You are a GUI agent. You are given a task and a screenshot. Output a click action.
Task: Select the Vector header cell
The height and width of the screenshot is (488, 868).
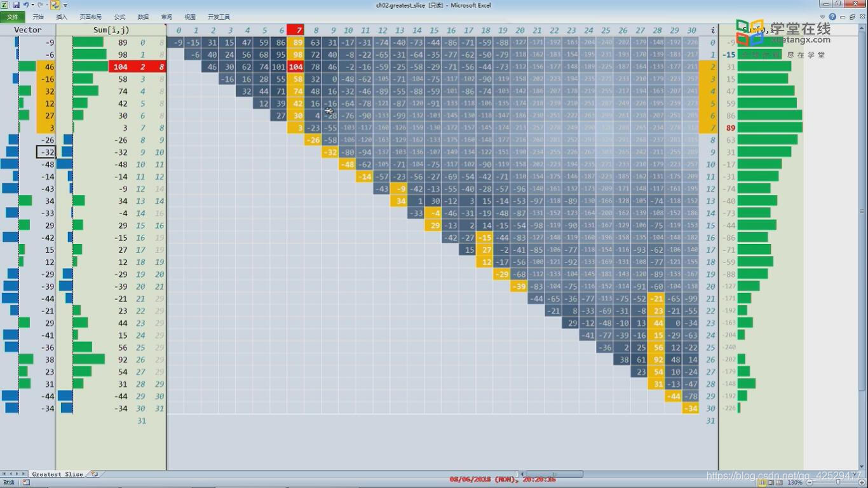click(28, 30)
